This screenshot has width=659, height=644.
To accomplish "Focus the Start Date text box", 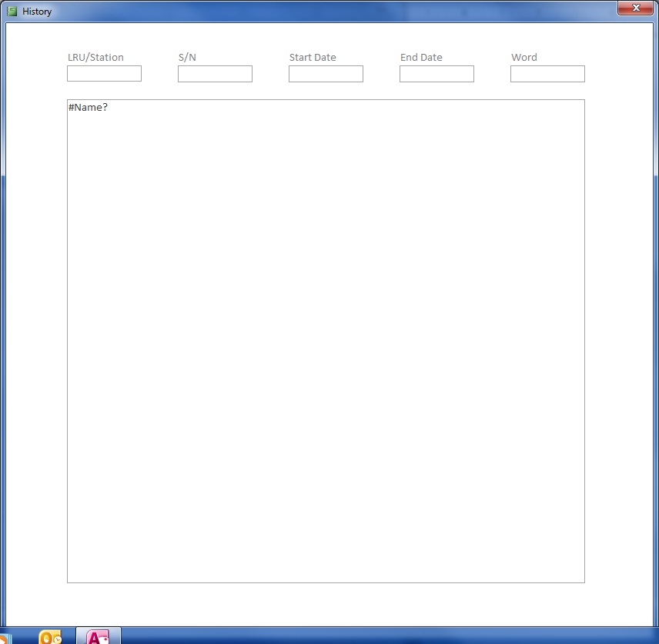I will coord(326,74).
